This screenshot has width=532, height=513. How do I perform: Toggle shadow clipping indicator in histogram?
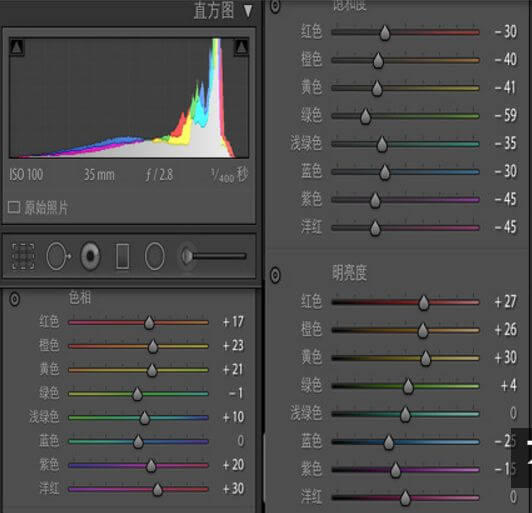pyautogui.click(x=17, y=47)
